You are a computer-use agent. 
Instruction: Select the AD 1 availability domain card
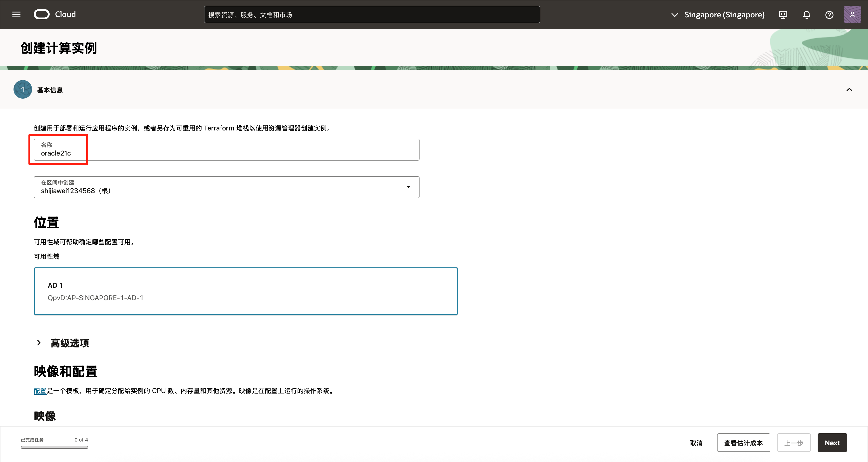tap(246, 291)
